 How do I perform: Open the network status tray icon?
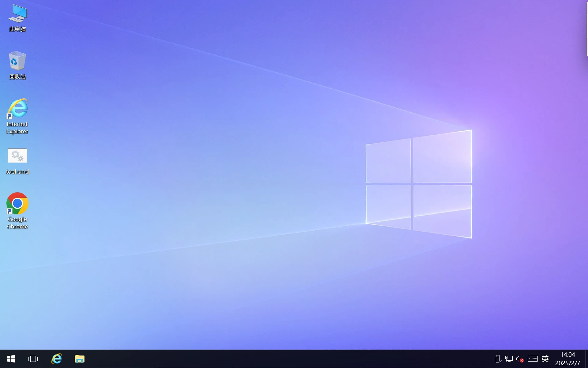pyautogui.click(x=509, y=359)
